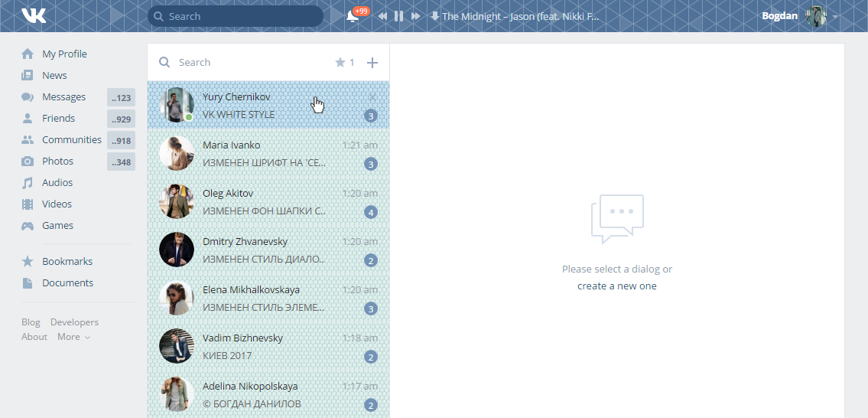Open the Photos section
The height and width of the screenshot is (418, 868).
pos(57,162)
